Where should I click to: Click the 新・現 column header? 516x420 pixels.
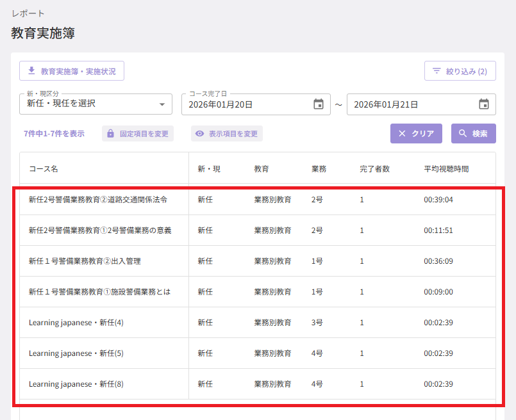tap(209, 169)
